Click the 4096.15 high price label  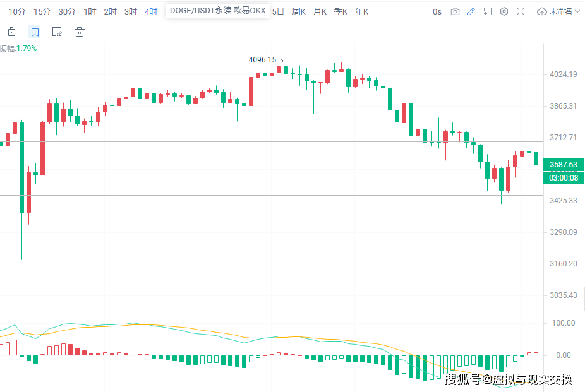tap(262, 59)
